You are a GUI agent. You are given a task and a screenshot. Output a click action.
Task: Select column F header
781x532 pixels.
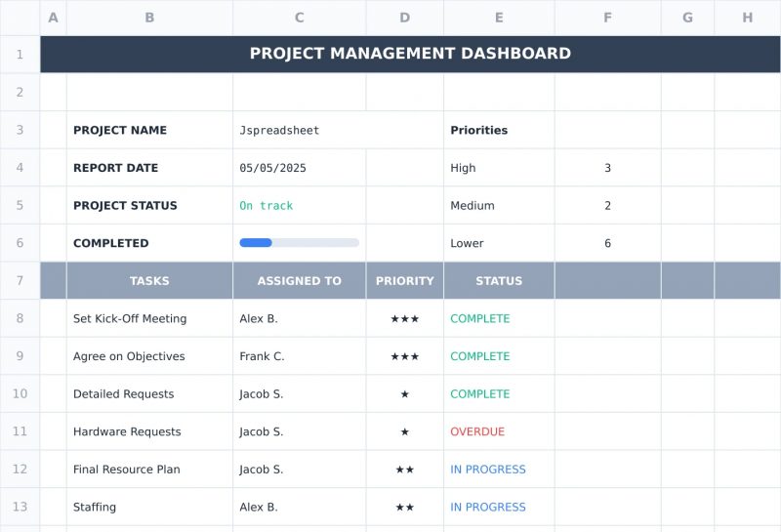point(607,18)
